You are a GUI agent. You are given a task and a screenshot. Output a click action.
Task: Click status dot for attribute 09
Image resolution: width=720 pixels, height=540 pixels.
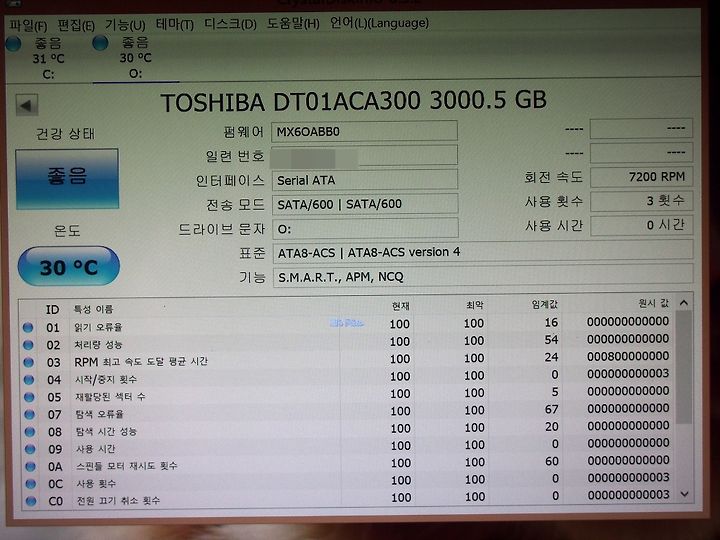pos(30,449)
